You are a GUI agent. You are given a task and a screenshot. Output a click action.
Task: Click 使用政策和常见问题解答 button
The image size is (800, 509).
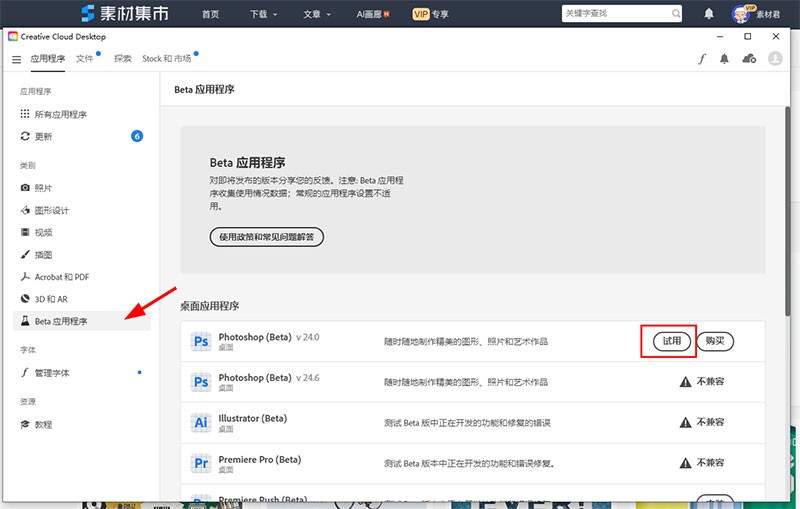[266, 237]
